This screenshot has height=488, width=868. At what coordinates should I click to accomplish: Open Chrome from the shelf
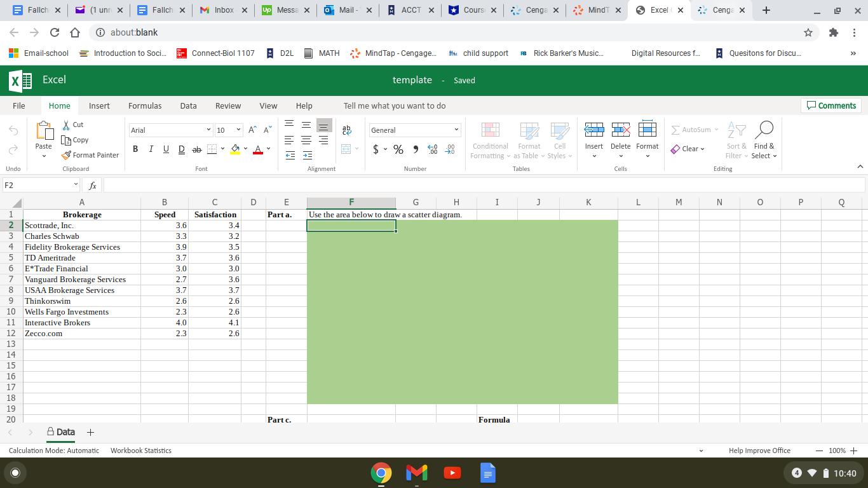click(381, 473)
